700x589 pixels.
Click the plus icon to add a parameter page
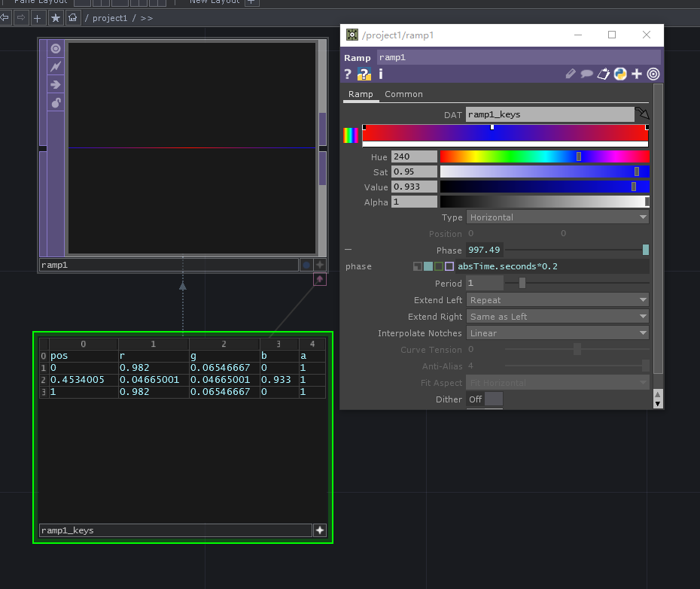click(636, 74)
